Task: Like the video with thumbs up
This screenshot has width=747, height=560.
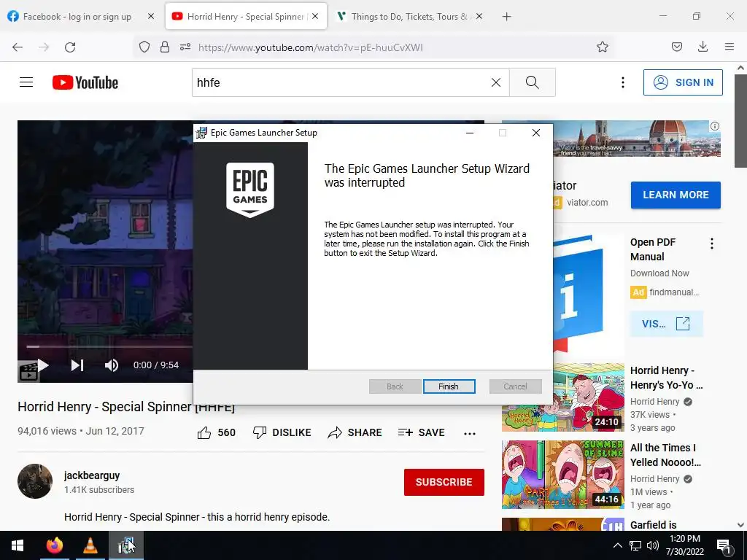Action: 216,432
